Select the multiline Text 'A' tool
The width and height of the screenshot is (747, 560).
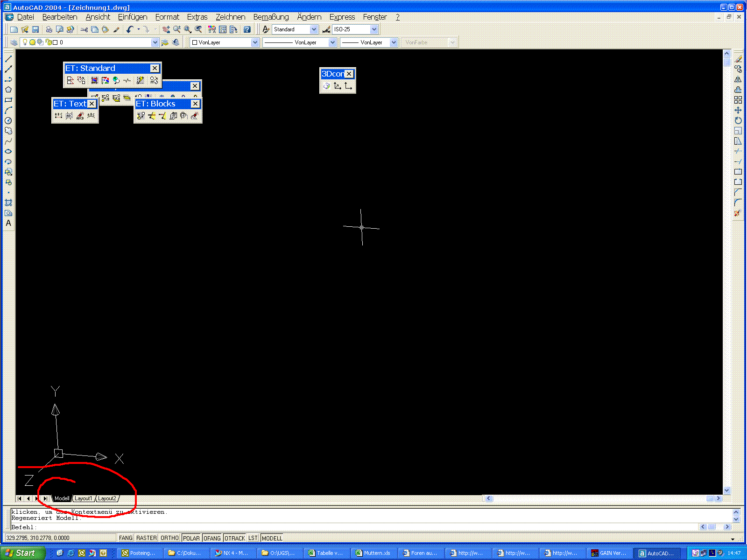pos(8,223)
